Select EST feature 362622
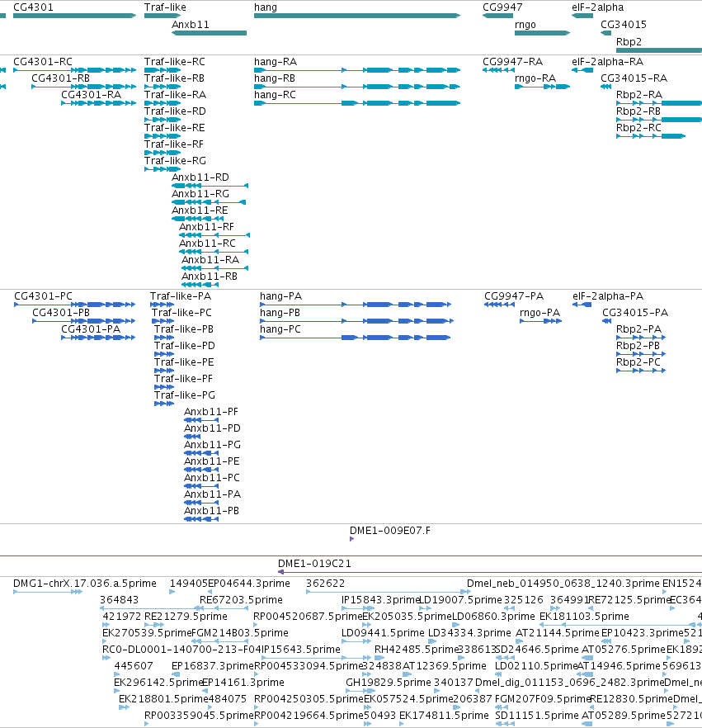702x728 pixels. (x=389, y=592)
